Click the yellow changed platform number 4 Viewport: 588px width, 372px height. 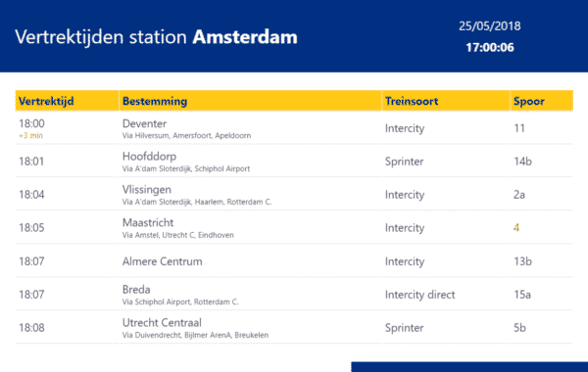[516, 227]
